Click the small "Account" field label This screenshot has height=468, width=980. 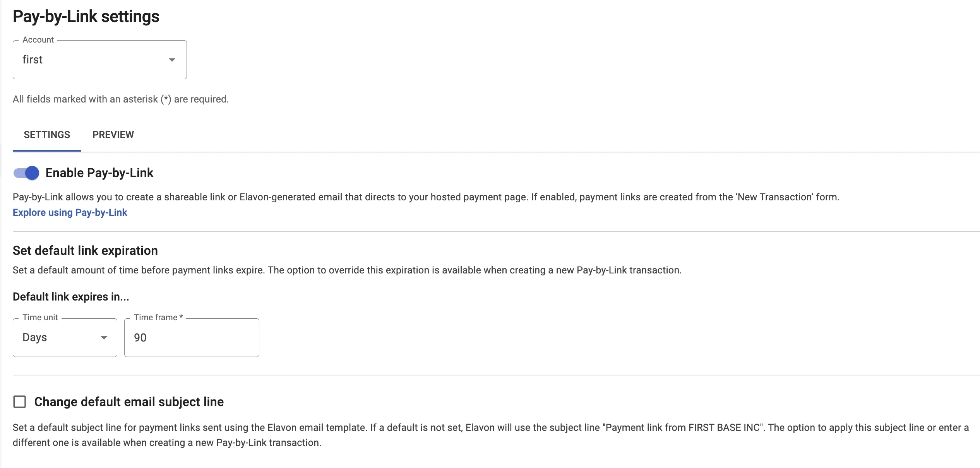38,40
